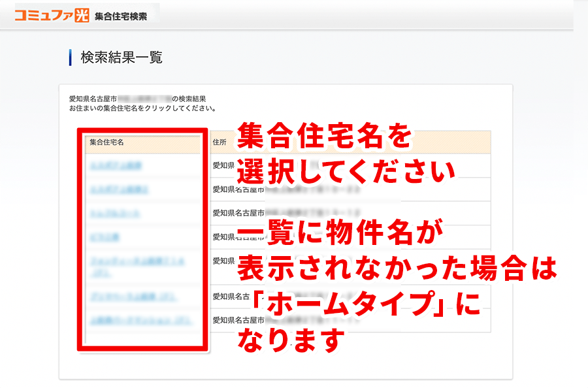Click the 集合住宅検索 header title
Screen dimensions: 588x388
point(122,16)
